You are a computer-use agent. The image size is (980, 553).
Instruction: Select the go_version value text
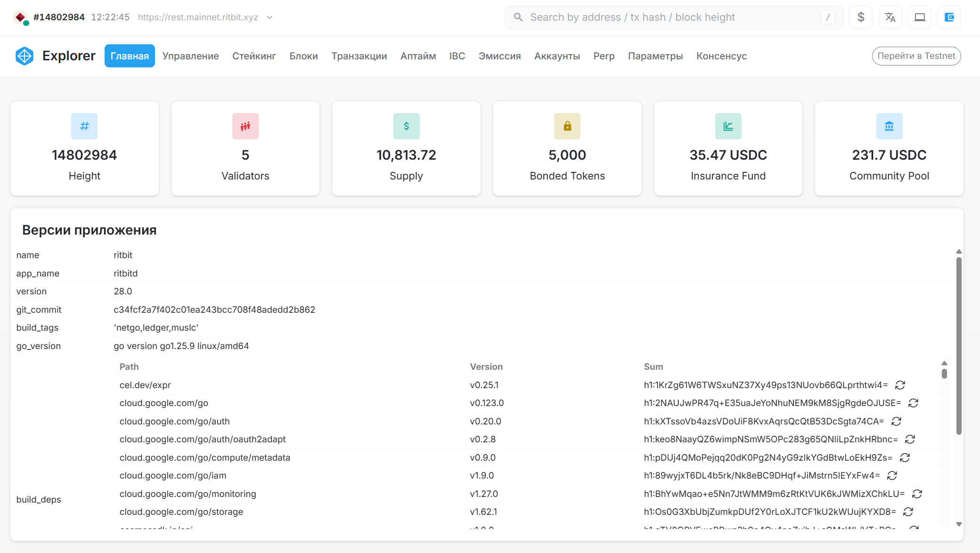point(181,346)
